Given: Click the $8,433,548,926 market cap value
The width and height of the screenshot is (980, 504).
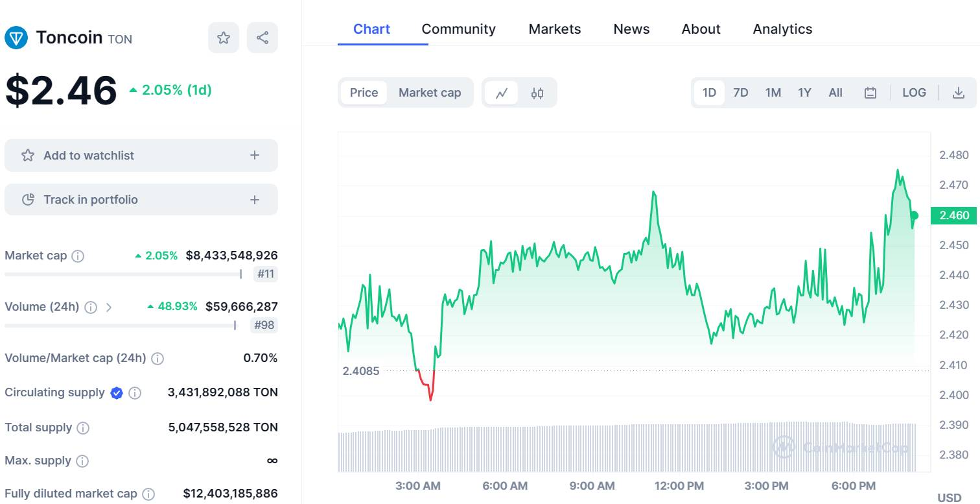Looking at the screenshot, I should [231, 256].
